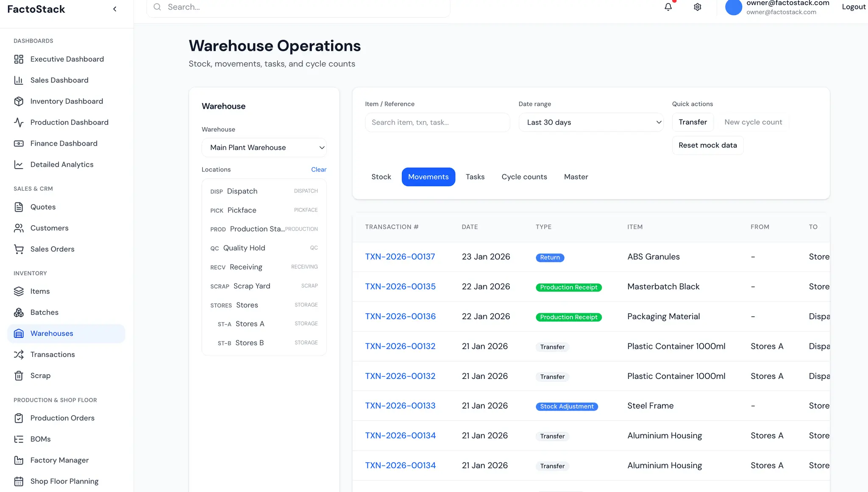
Task: Click the Factory Manager factory icon
Action: tap(19, 460)
